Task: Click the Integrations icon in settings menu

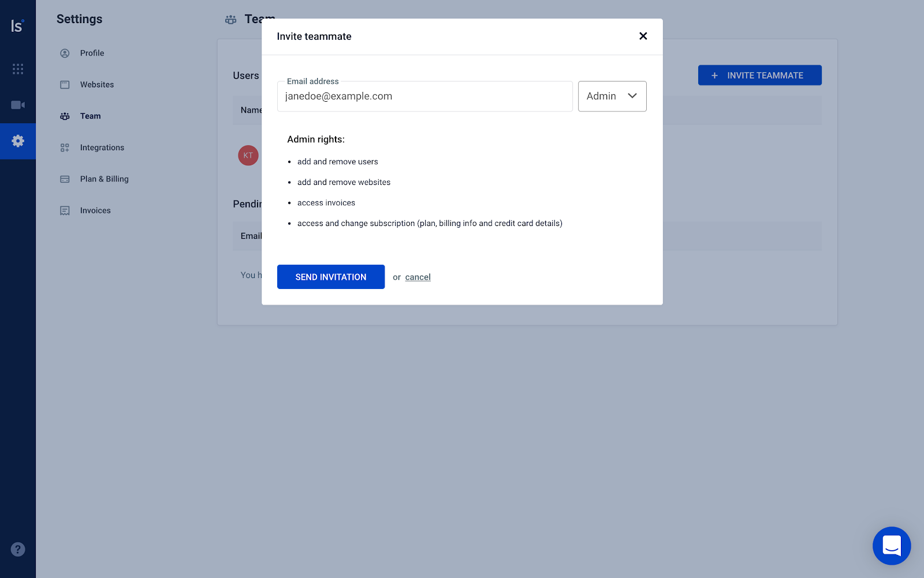Action: pos(65,147)
